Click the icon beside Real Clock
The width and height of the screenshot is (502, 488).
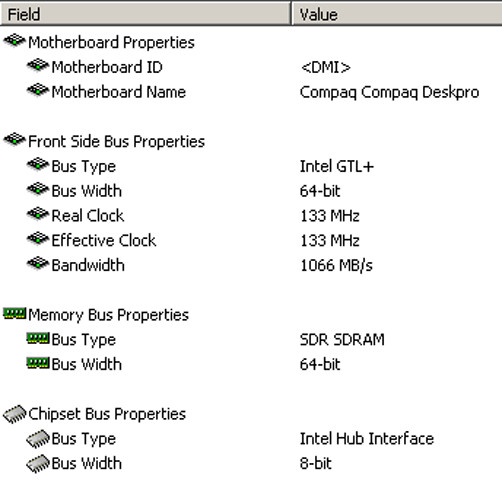tap(38, 214)
